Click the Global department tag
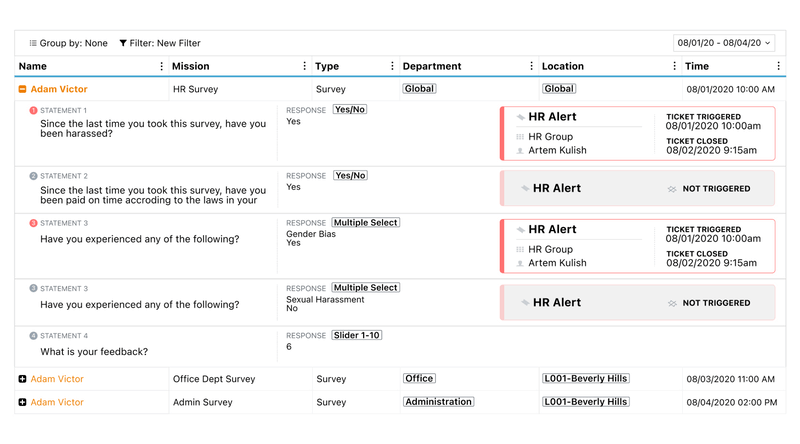Screen dimensions: 800x444 click(x=419, y=89)
